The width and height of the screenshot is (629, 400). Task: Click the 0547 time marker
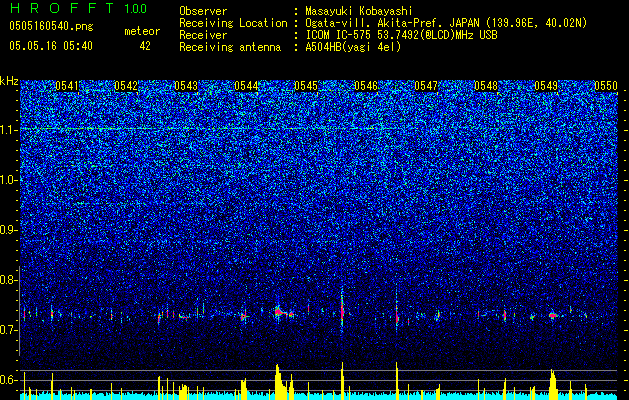click(x=426, y=86)
